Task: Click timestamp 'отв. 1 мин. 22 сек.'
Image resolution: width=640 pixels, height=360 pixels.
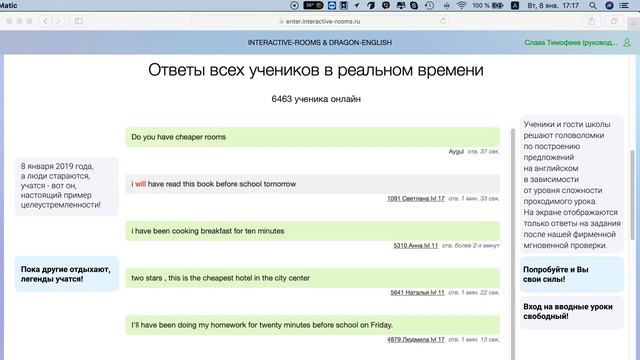Action: 474,292
